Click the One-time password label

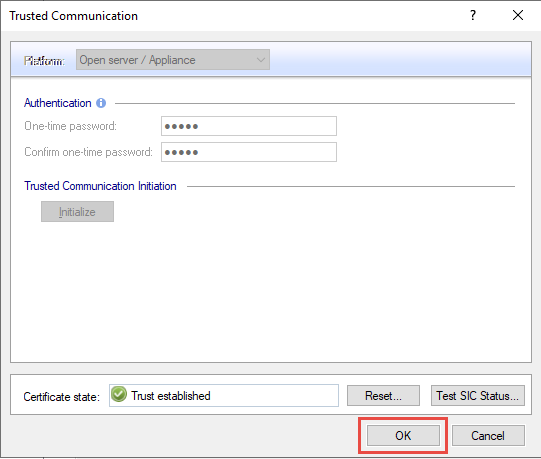(x=70, y=126)
